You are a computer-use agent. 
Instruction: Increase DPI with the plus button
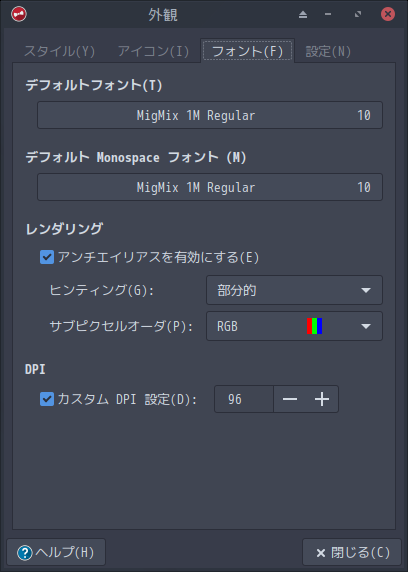click(322, 399)
